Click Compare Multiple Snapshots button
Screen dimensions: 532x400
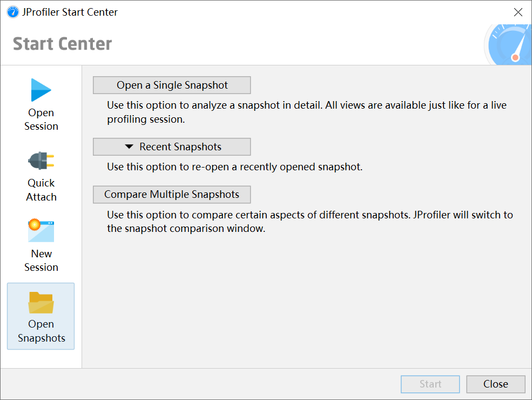coord(172,195)
